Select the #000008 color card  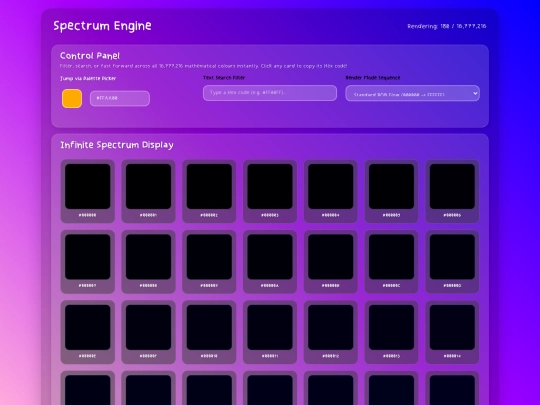click(148, 262)
